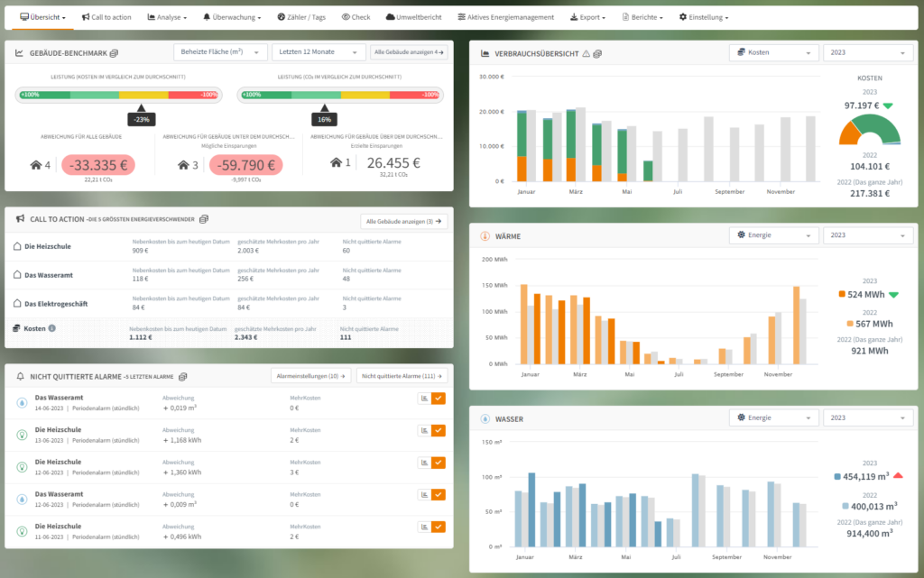Screen dimensions: 924x578
Task: Click Alle Gebäude anzeigen 4 button
Action: 409,51
